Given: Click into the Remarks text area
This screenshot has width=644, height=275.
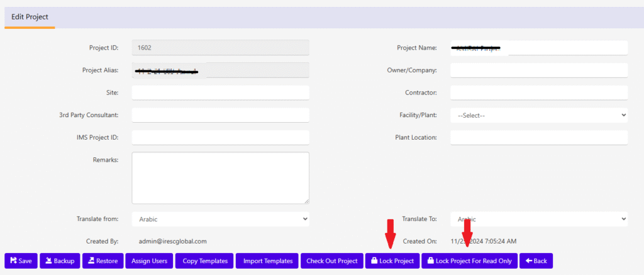Looking at the screenshot, I should click(220, 177).
